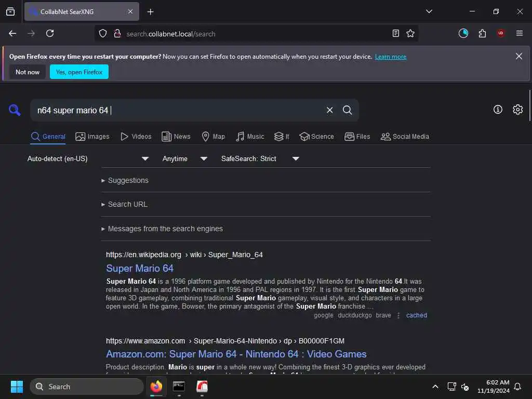Submit search with the magnifier button
The image size is (532, 399).
[x=347, y=110]
